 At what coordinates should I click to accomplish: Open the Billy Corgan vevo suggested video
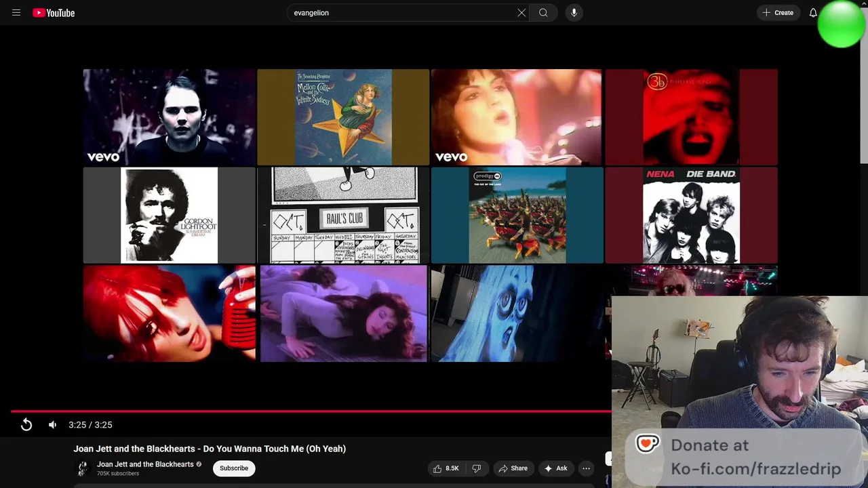pyautogui.click(x=170, y=117)
